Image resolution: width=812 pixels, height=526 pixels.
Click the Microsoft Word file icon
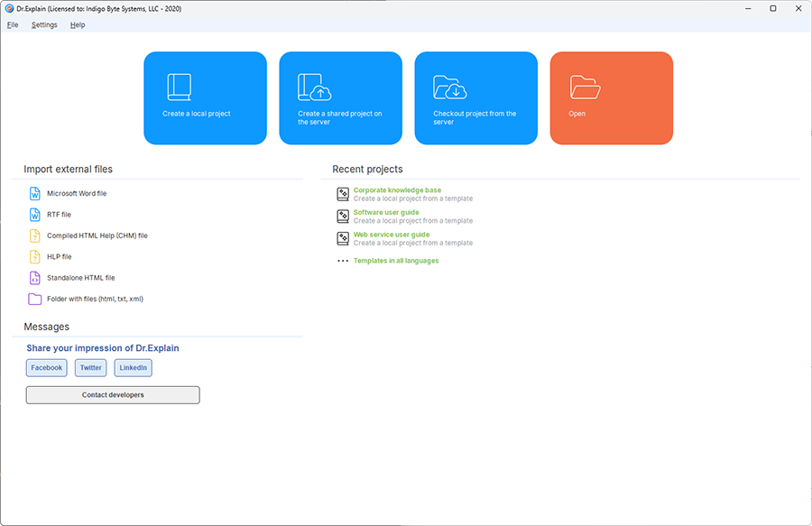coord(34,194)
